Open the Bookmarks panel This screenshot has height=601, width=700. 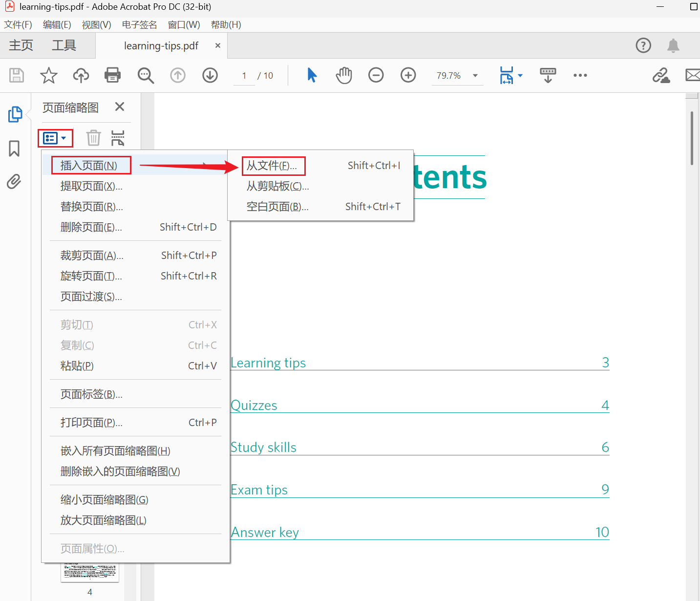(14, 149)
